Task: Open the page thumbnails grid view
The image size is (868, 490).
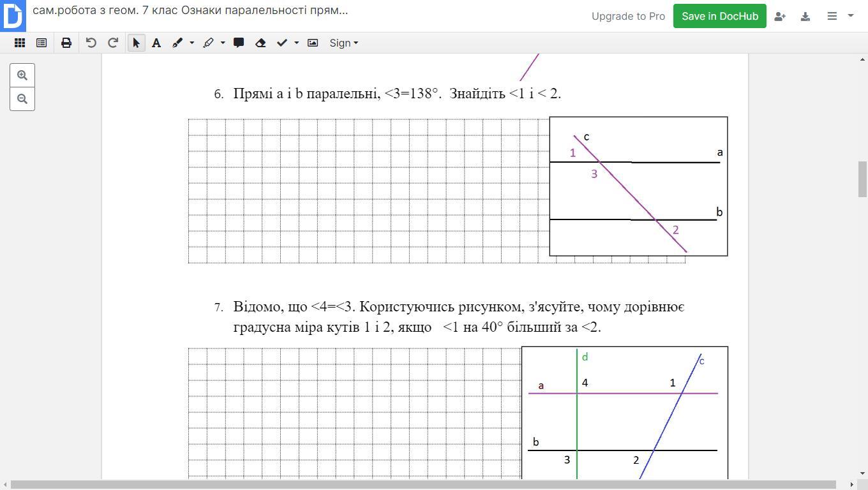Action: (20, 43)
